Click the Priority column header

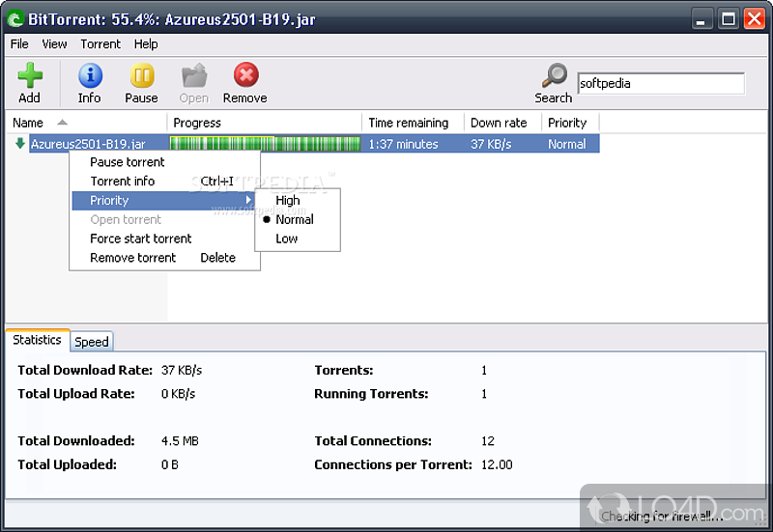click(570, 123)
